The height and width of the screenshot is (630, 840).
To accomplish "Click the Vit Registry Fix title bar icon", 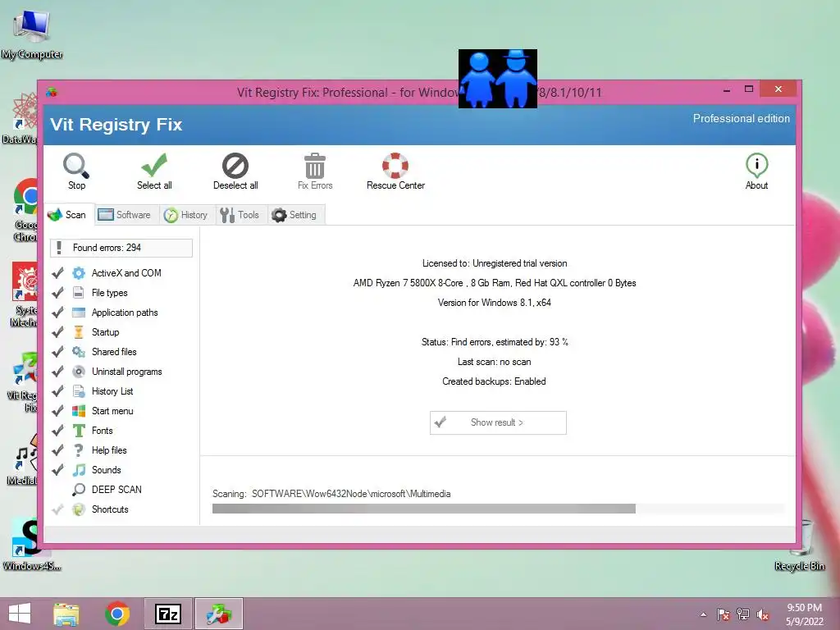I will (x=52, y=92).
